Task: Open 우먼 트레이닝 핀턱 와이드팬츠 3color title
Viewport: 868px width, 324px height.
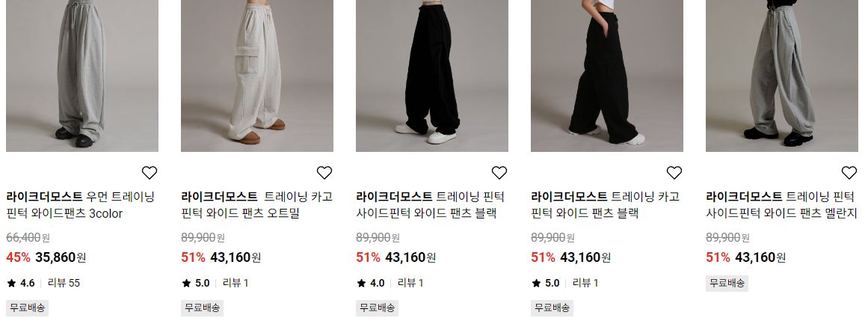Action: coord(80,205)
